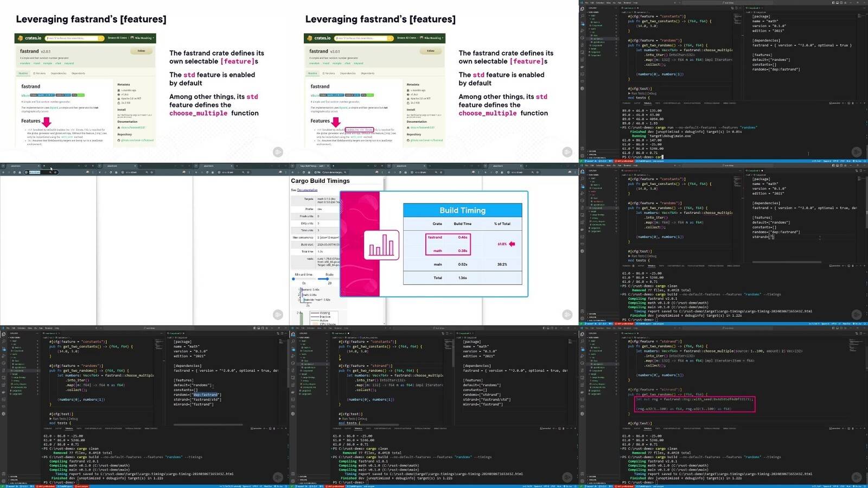Open Explorer icon in frame showing randoms=["stdrand"]
Screen dimensions: 868x488
(x=293, y=334)
